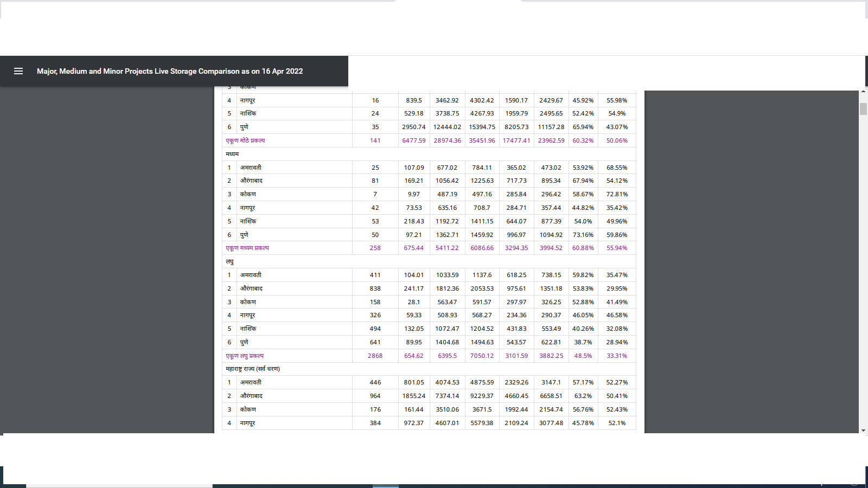This screenshot has width=868, height=488.
Task: Select cell value 35451.96
Action: (482, 140)
